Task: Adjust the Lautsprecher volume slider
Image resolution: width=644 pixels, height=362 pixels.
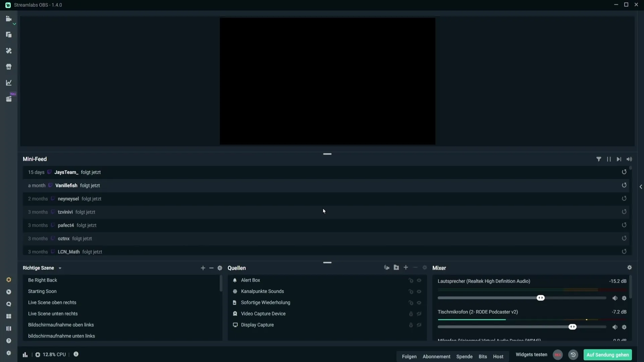Action: [x=540, y=298]
